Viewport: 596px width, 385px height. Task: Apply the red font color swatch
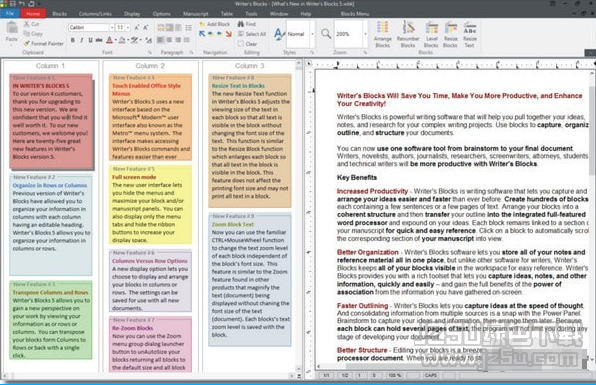pyautogui.click(x=109, y=40)
